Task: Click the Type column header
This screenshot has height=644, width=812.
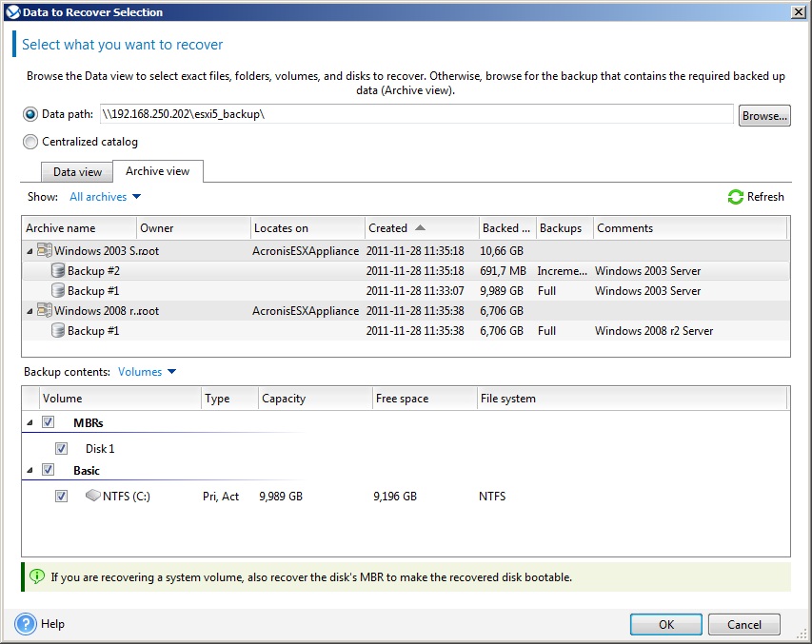Action: click(x=229, y=399)
